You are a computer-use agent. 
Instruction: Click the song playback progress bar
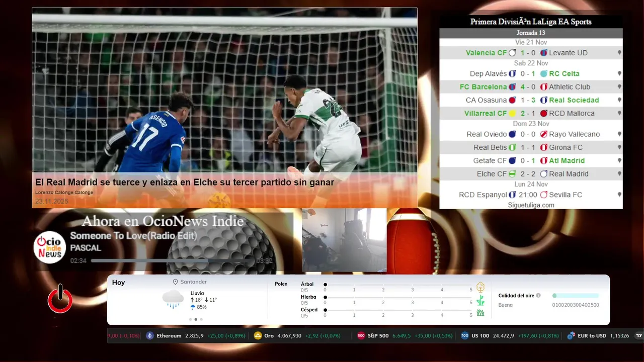point(173,261)
